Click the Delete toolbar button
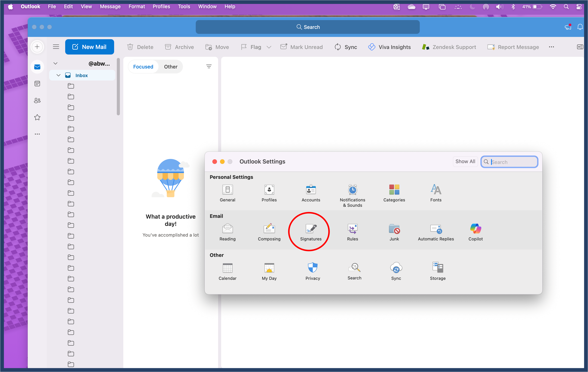 tap(141, 47)
